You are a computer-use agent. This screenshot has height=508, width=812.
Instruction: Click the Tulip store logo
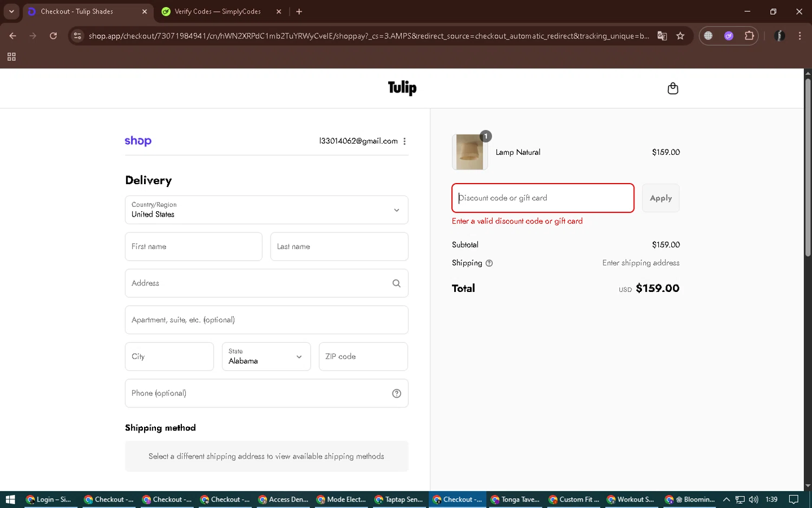click(x=402, y=88)
